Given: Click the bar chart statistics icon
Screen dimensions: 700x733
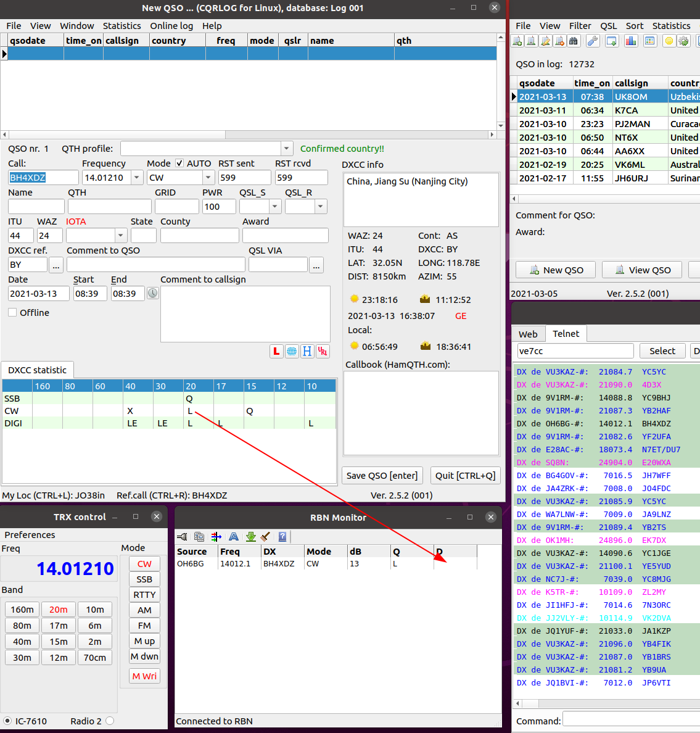Looking at the screenshot, I should tap(631, 41).
